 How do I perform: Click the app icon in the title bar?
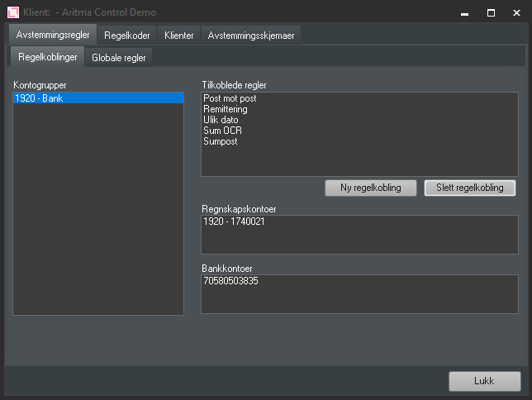[x=13, y=12]
